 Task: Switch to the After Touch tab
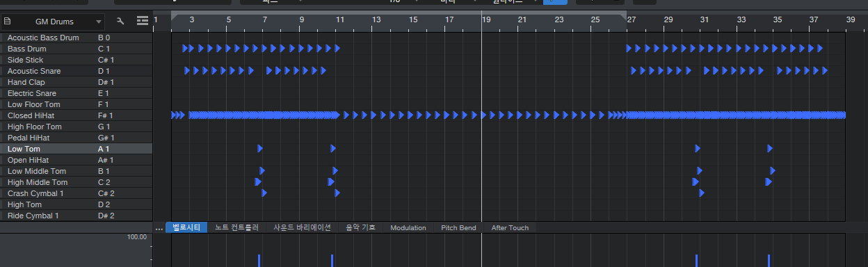[x=510, y=227]
